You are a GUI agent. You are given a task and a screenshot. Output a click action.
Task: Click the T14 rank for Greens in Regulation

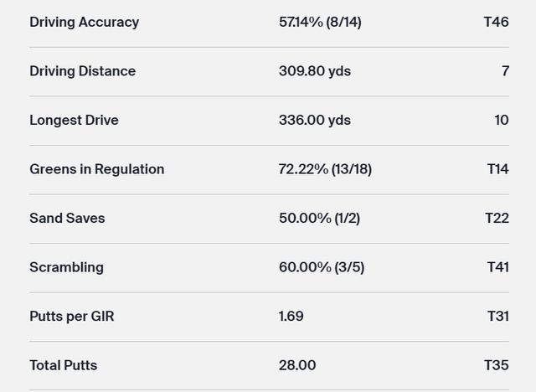click(497, 169)
